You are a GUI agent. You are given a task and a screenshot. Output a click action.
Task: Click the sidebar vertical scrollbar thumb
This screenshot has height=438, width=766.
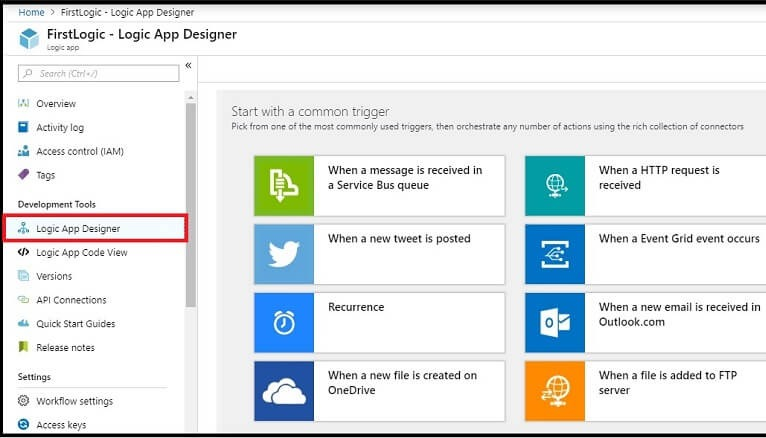click(191, 205)
